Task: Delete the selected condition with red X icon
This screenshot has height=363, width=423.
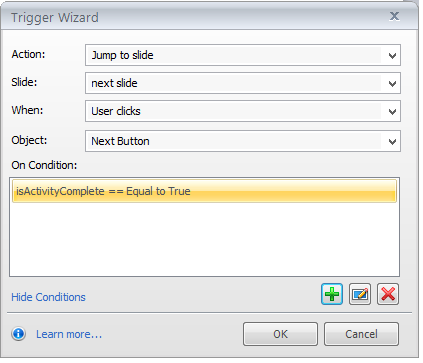Action: [x=388, y=294]
